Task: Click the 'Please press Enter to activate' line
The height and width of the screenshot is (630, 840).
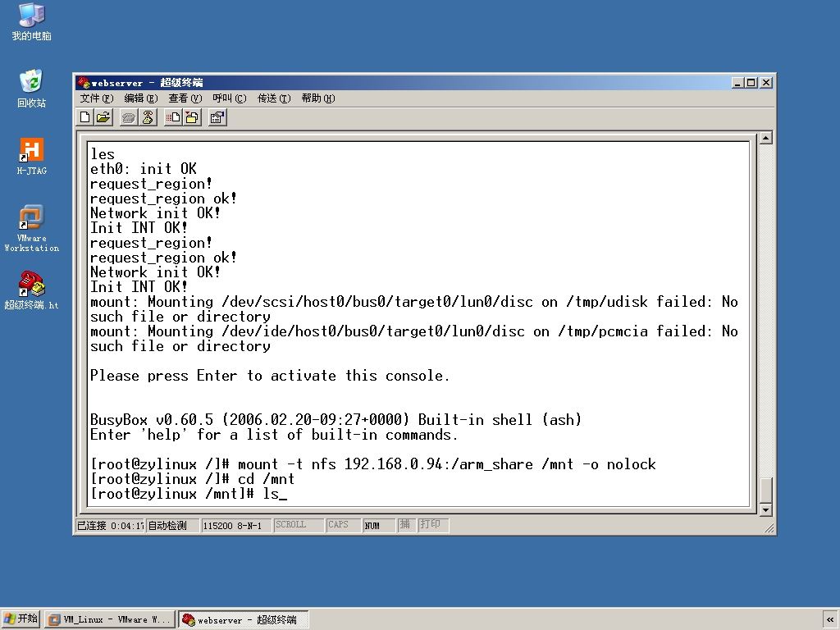Action: [269, 376]
